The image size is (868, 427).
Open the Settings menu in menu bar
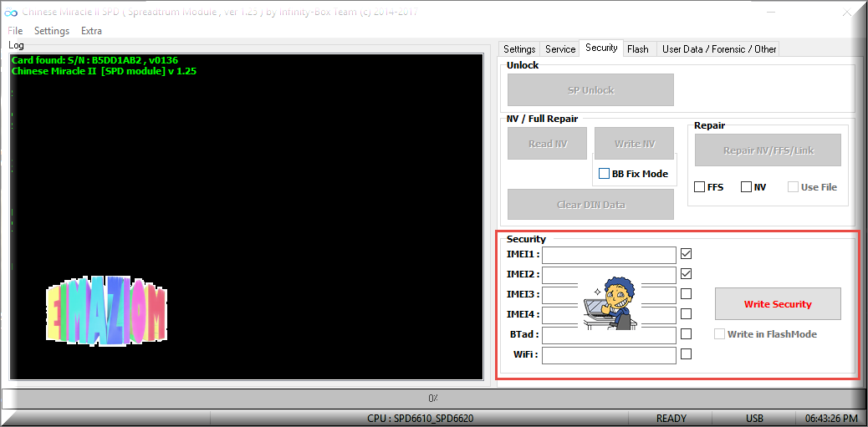pos(52,31)
